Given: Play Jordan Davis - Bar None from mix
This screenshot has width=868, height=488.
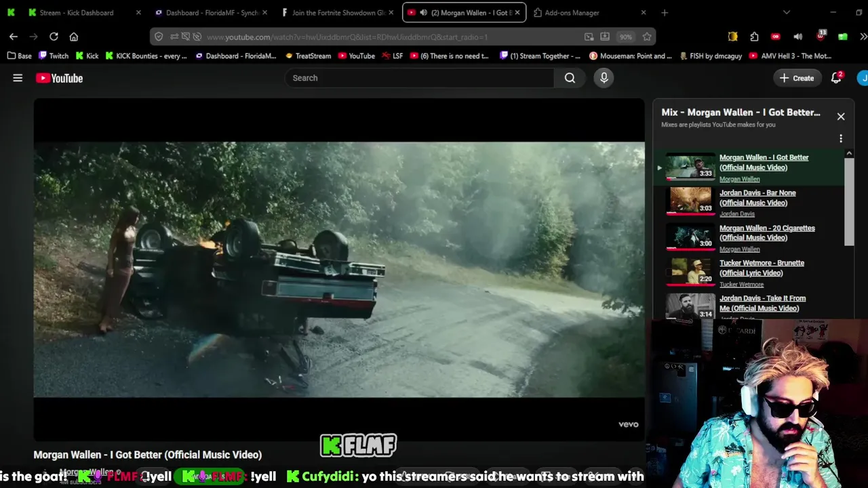Looking at the screenshot, I should [x=757, y=198].
